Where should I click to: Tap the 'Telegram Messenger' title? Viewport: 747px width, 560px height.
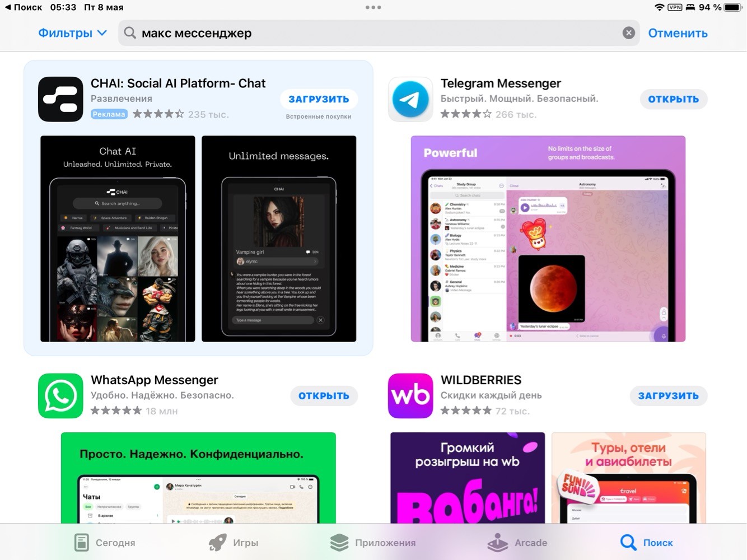[501, 83]
